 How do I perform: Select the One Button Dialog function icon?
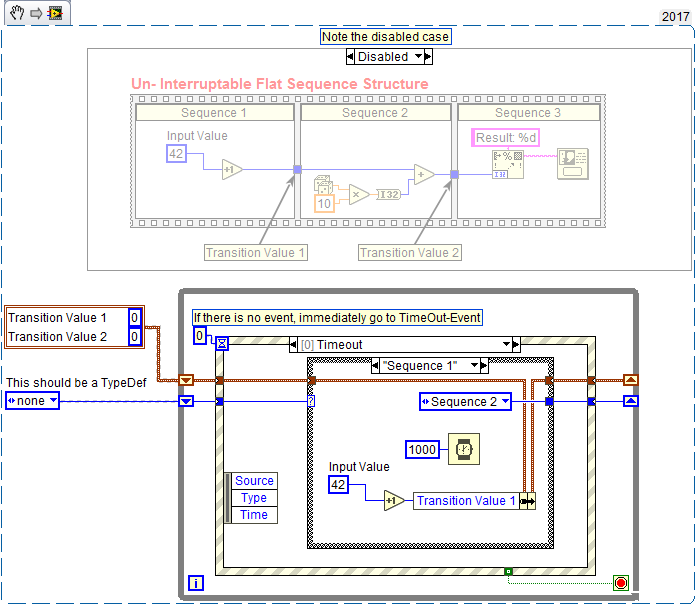pos(573,164)
